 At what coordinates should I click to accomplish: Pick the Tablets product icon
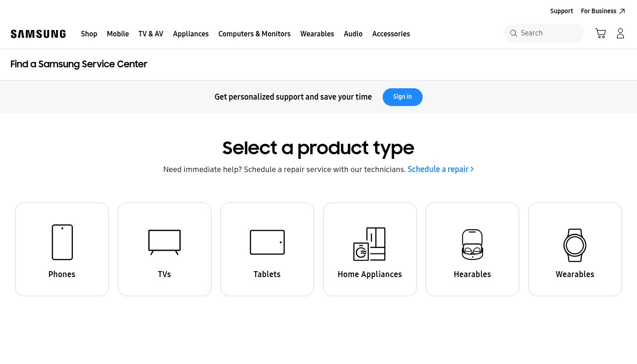tap(267, 242)
